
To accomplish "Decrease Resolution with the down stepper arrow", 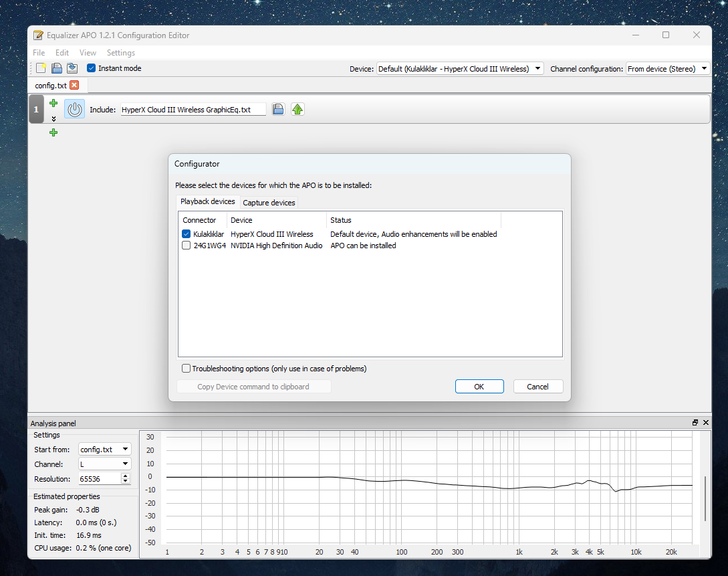I will (x=126, y=481).
